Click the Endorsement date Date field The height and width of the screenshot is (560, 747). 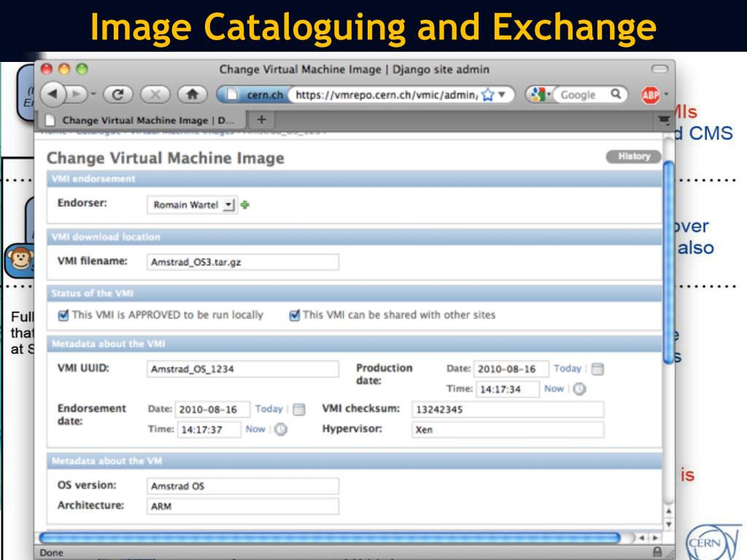(212, 410)
